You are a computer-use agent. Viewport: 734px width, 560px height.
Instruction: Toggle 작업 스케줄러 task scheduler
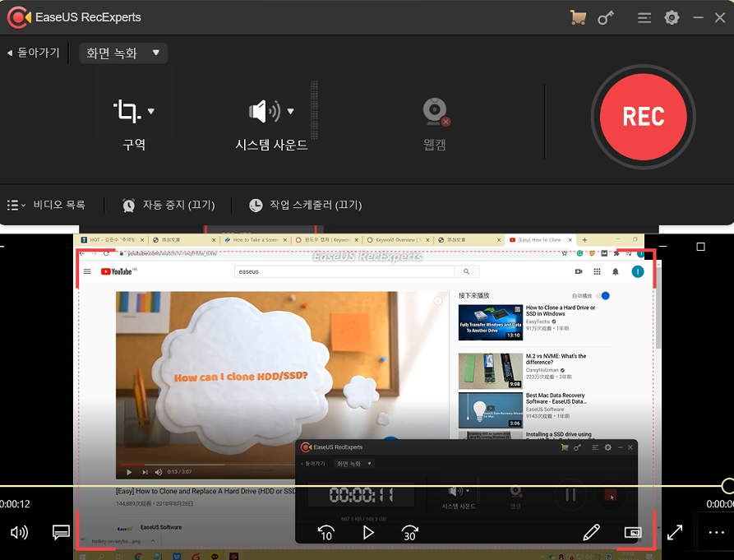point(305,205)
